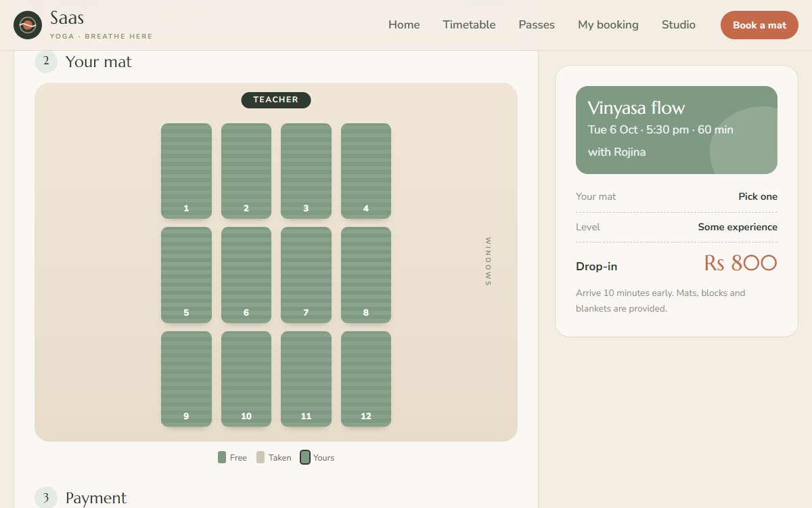Select mat number 1
Screen dimensions: 812x508
point(186,171)
